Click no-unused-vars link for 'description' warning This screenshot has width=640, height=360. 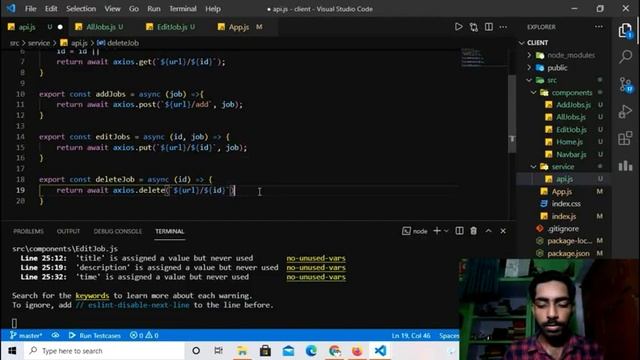point(316,267)
